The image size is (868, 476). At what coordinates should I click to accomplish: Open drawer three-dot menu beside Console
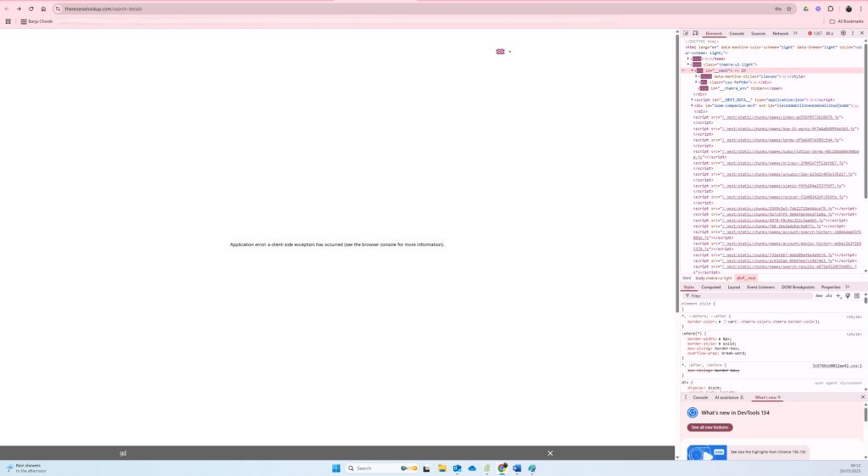pyautogui.click(x=685, y=397)
